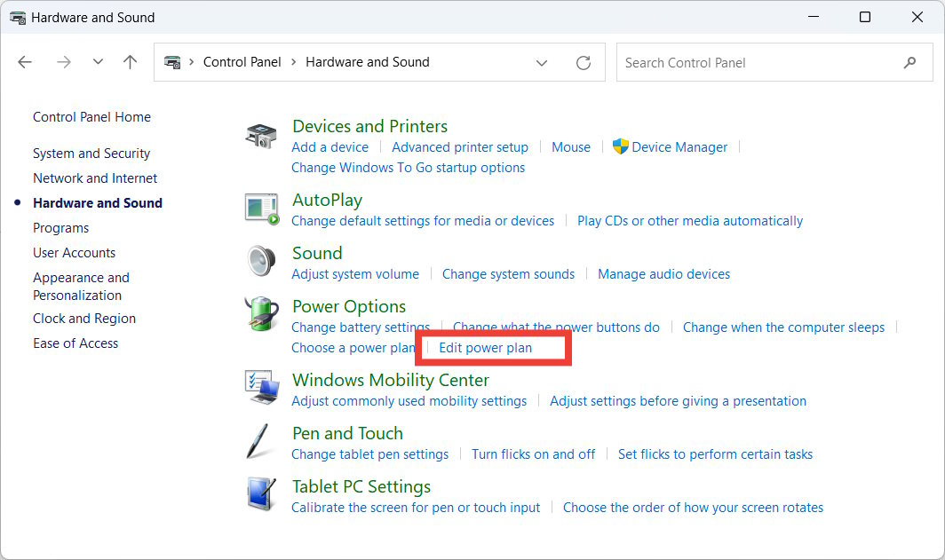Open the Ease of Access category

(x=75, y=343)
